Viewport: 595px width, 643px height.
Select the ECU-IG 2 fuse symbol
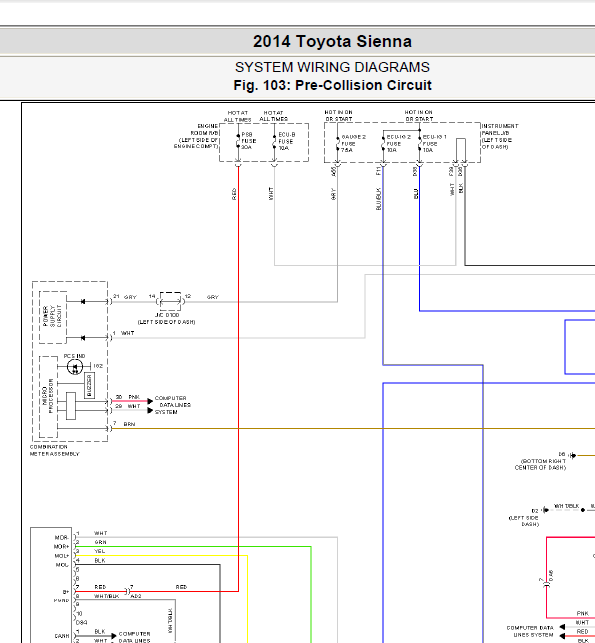[x=383, y=144]
